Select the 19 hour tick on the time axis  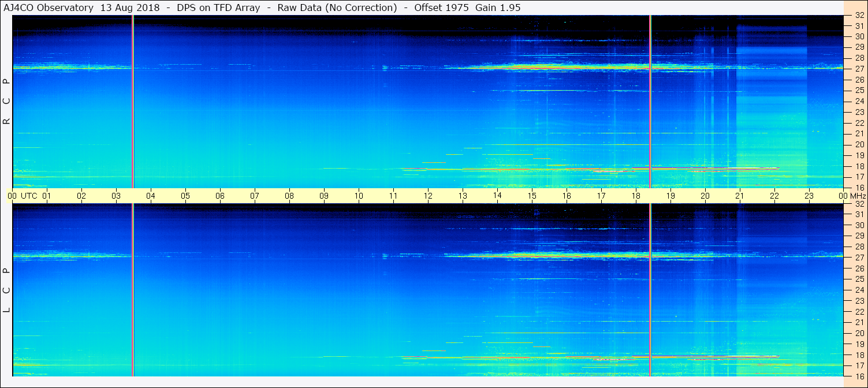click(670, 196)
